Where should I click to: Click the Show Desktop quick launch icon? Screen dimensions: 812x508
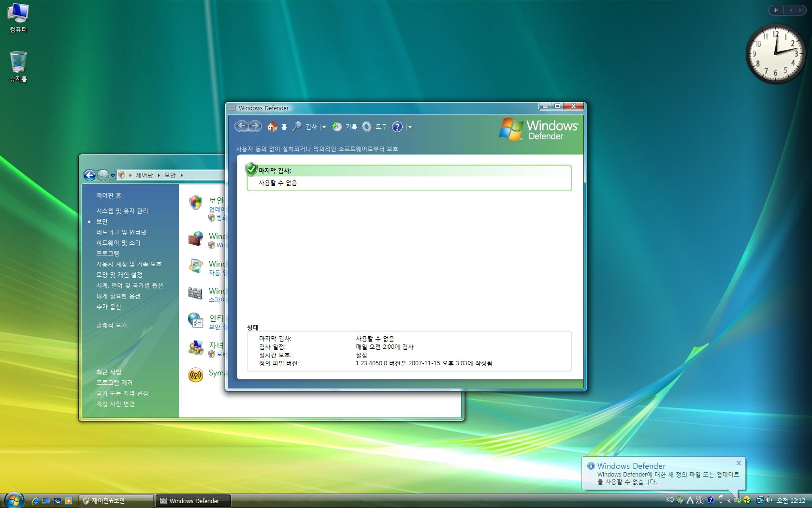46,501
